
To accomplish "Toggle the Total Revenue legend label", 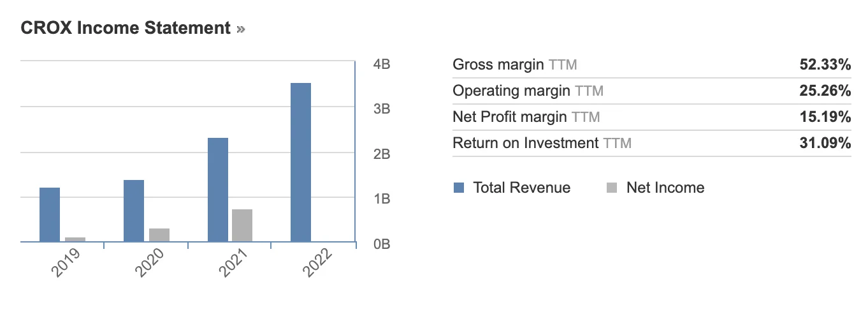I will [x=521, y=188].
